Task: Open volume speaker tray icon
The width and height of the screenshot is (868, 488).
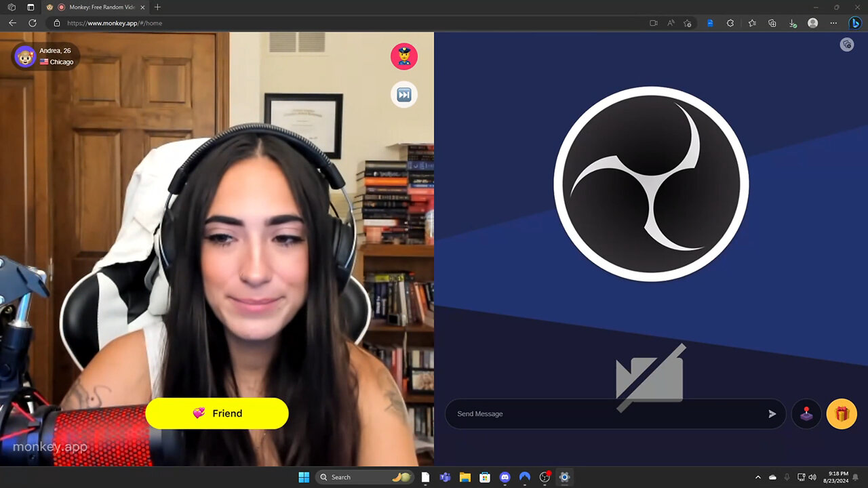Action: tap(812, 477)
